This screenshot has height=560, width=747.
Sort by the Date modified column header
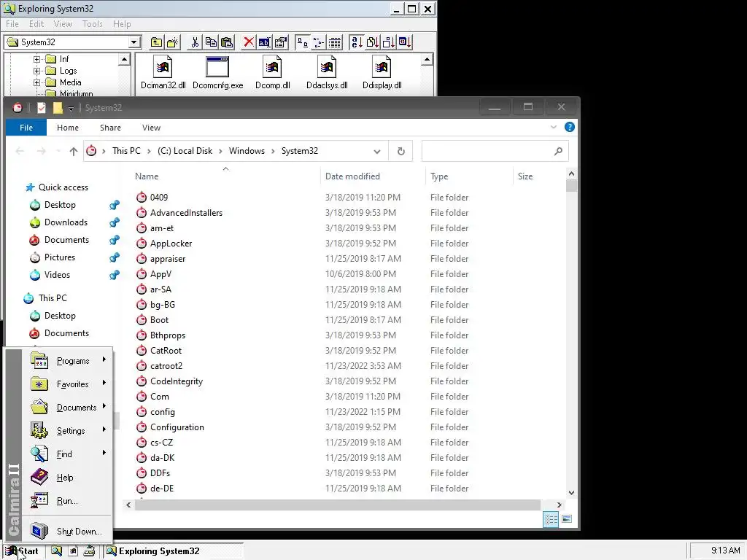click(x=373, y=176)
